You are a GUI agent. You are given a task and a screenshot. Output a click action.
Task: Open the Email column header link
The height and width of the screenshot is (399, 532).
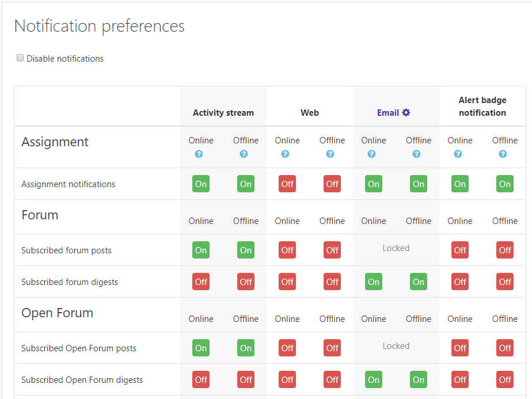coord(387,113)
